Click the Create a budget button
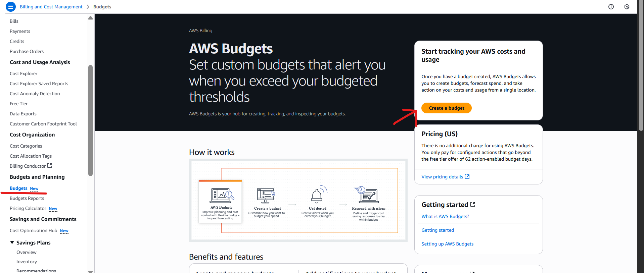The height and width of the screenshot is (273, 644). click(446, 108)
